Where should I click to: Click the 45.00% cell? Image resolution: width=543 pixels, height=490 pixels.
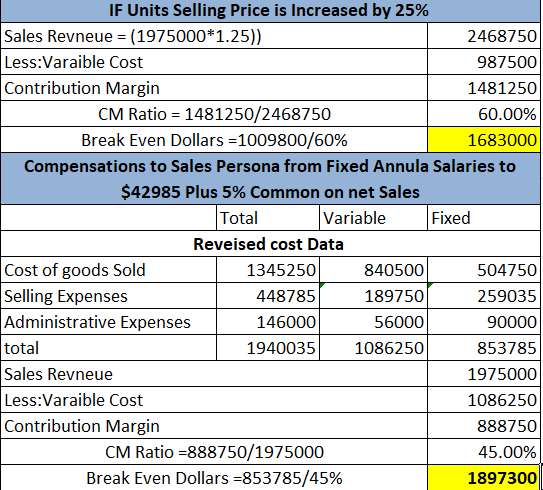pyautogui.click(x=484, y=452)
